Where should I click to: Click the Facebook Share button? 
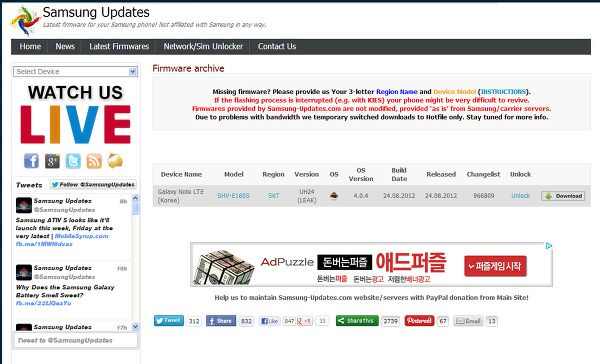[x=221, y=321]
